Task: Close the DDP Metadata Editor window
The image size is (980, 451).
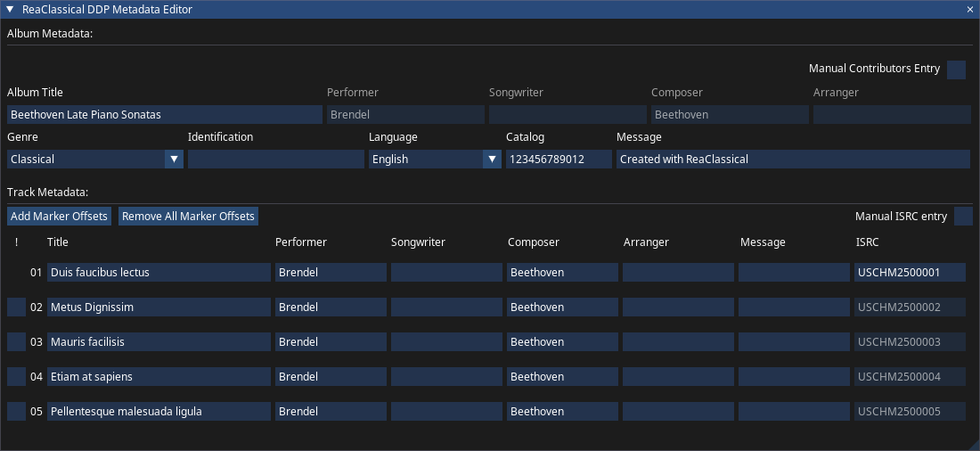Action: click(970, 10)
